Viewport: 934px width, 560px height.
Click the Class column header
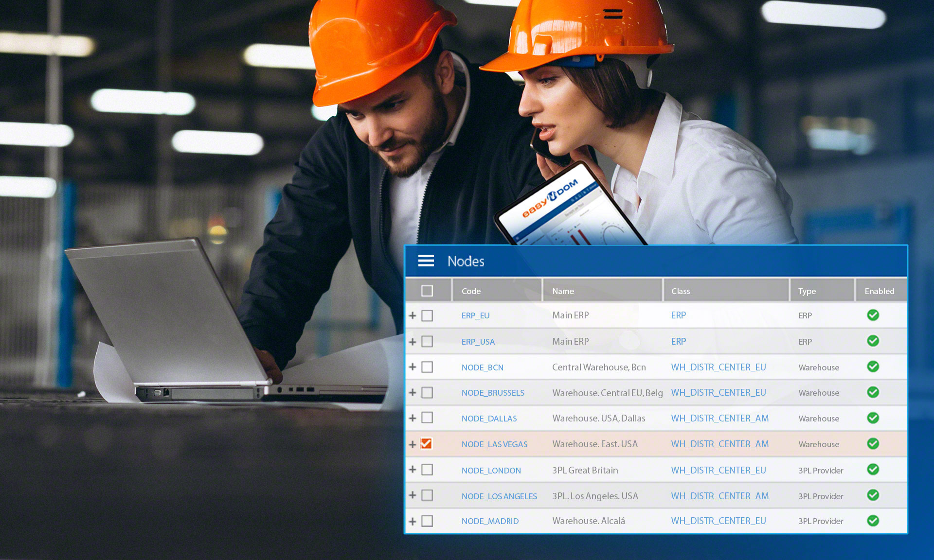(x=680, y=291)
